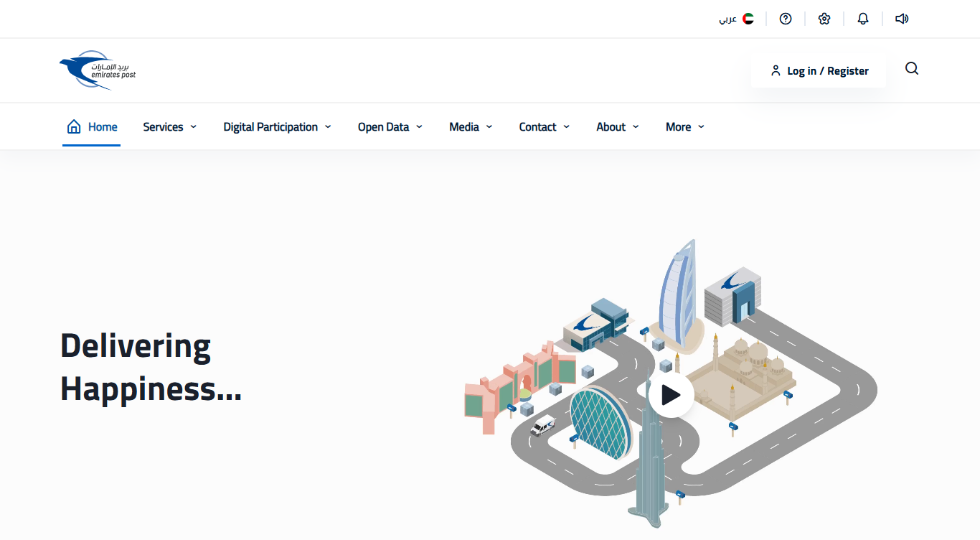Viewport: 980px width, 540px height.
Task: Click the user icon in Log in button
Action: coord(776,70)
